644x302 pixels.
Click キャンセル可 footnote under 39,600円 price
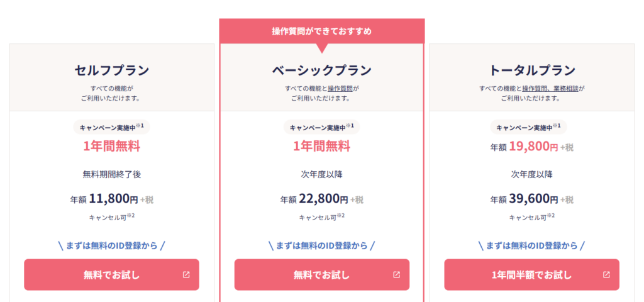pyautogui.click(x=531, y=218)
